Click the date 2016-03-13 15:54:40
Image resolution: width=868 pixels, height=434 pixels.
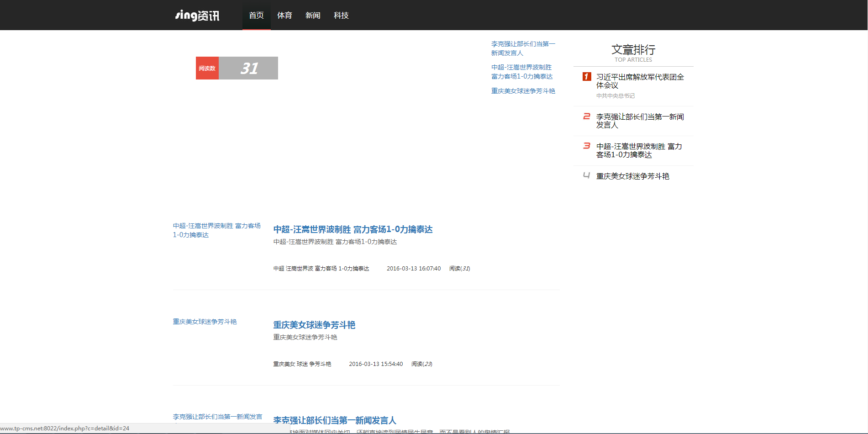coord(376,364)
